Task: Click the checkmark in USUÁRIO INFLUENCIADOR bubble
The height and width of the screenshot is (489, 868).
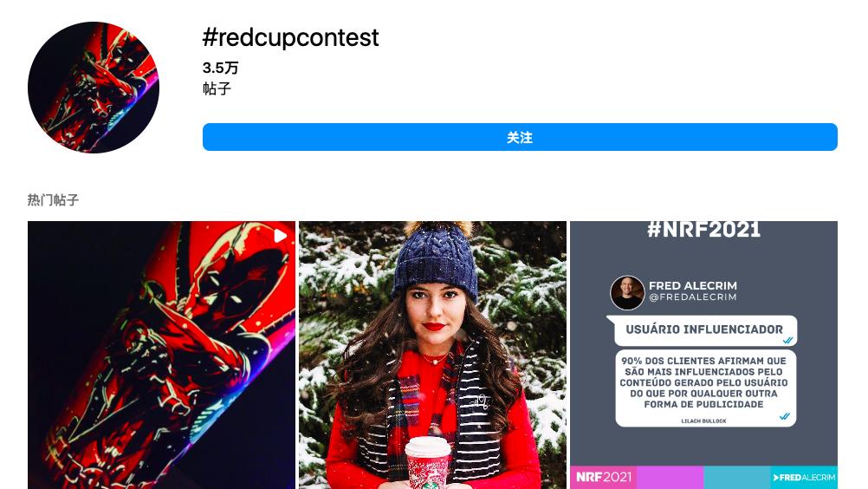Action: [x=787, y=340]
